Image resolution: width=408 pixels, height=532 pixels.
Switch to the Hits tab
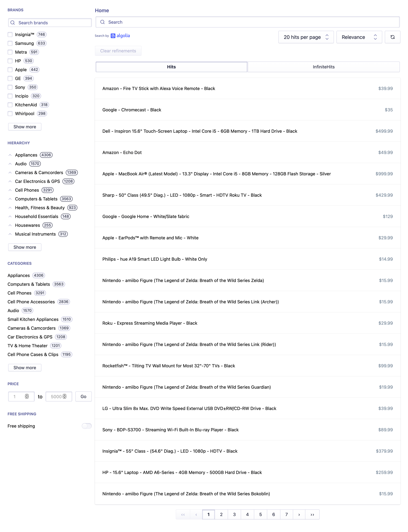172,67
